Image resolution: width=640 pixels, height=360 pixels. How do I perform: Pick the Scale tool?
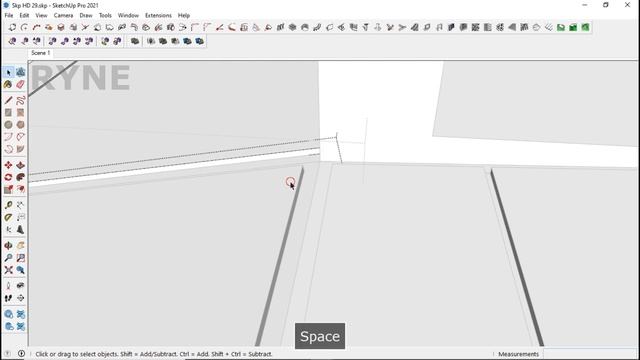[x=9, y=190]
